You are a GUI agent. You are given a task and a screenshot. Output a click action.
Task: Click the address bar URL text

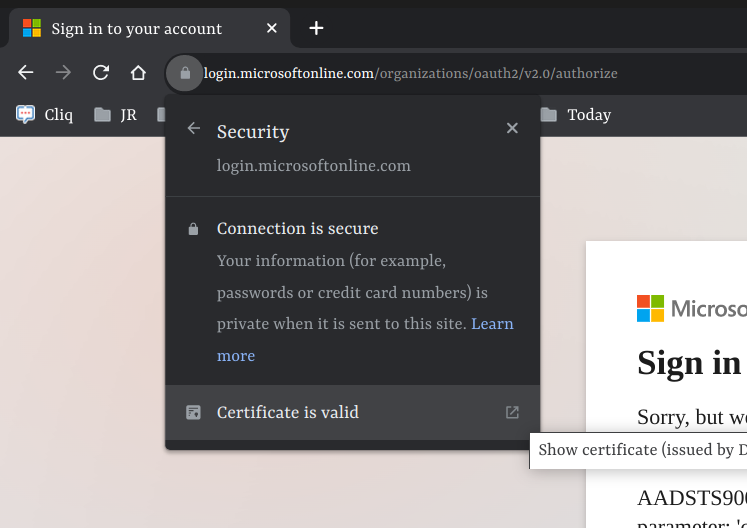[x=410, y=73]
